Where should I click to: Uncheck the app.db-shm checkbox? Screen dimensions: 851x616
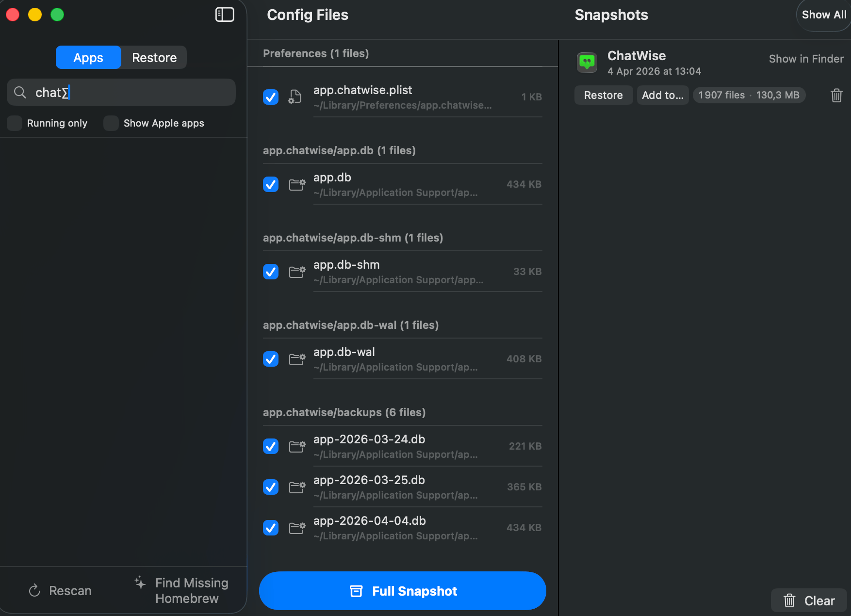271,272
